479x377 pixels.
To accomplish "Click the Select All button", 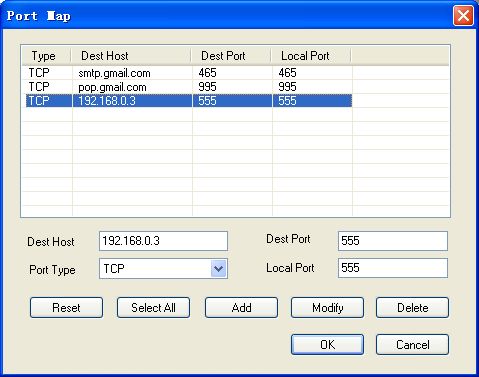I will tap(153, 307).
